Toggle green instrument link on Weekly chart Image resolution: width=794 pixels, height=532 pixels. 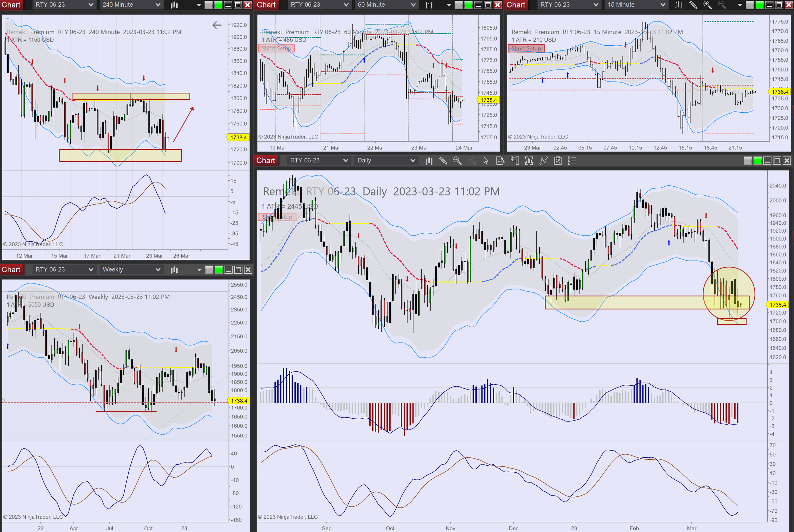pyautogui.click(x=219, y=270)
